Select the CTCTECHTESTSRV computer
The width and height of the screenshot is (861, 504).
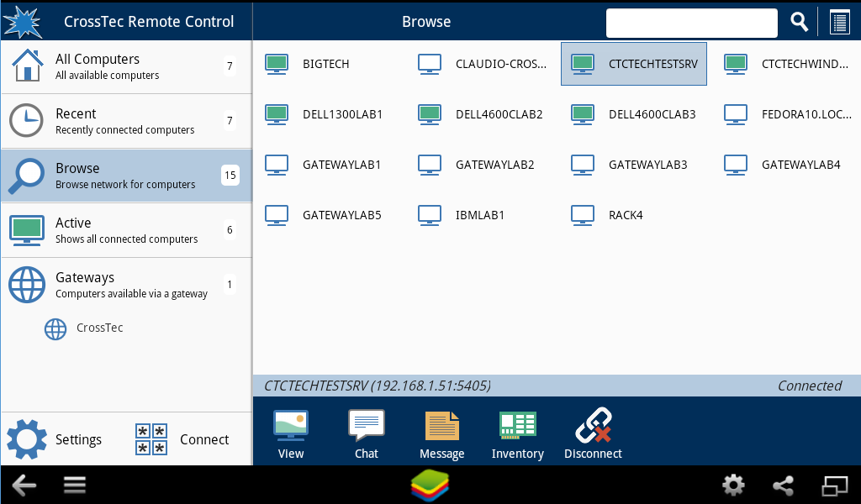pos(634,64)
